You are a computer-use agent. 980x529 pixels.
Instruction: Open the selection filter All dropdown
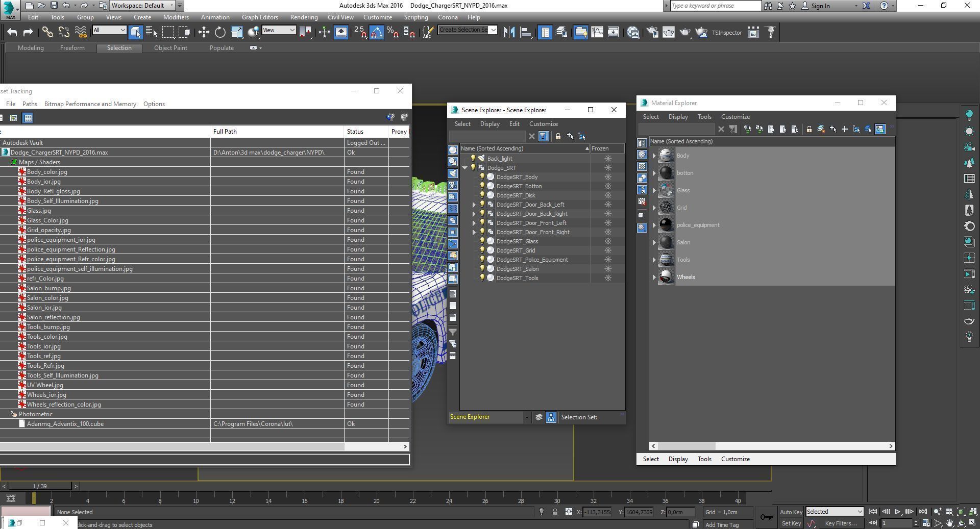pyautogui.click(x=109, y=30)
